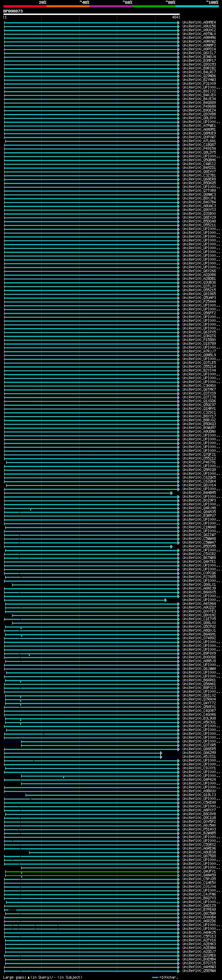The image size is (222, 980).
Task: Click the query end position 464
Action: pyautogui.click(x=175, y=17)
